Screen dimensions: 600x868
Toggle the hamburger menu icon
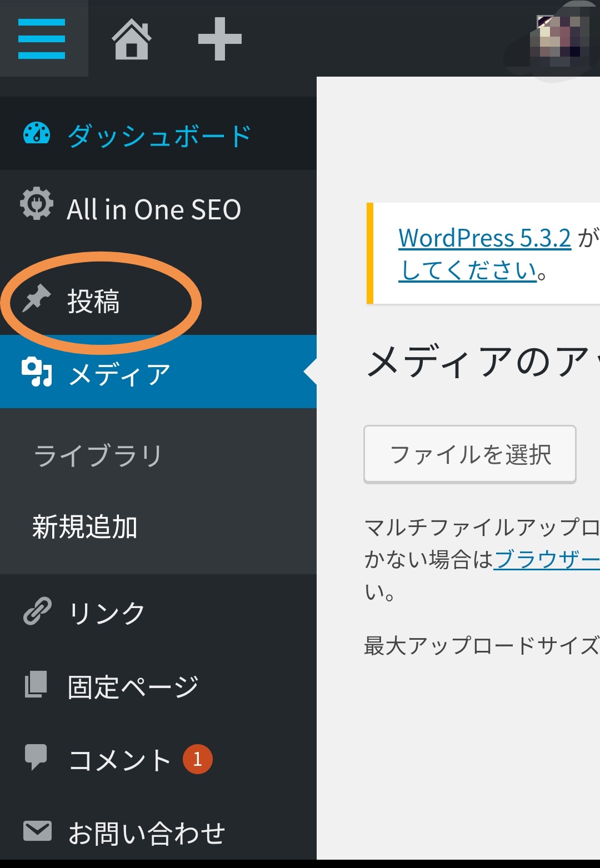(42, 39)
